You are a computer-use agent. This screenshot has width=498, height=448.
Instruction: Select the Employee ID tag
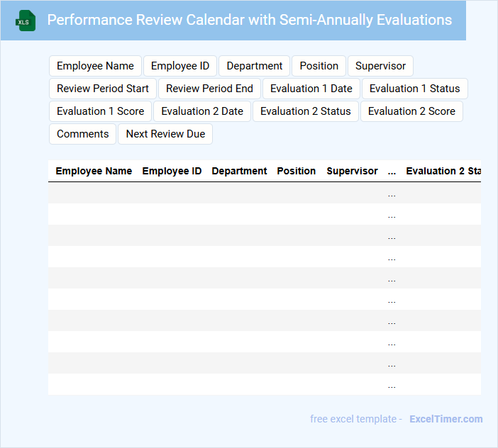(x=180, y=66)
